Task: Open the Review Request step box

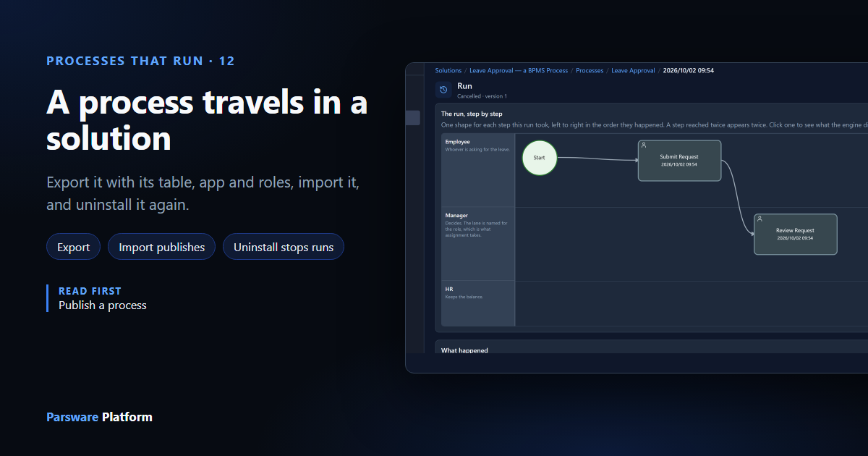Action: (796, 235)
